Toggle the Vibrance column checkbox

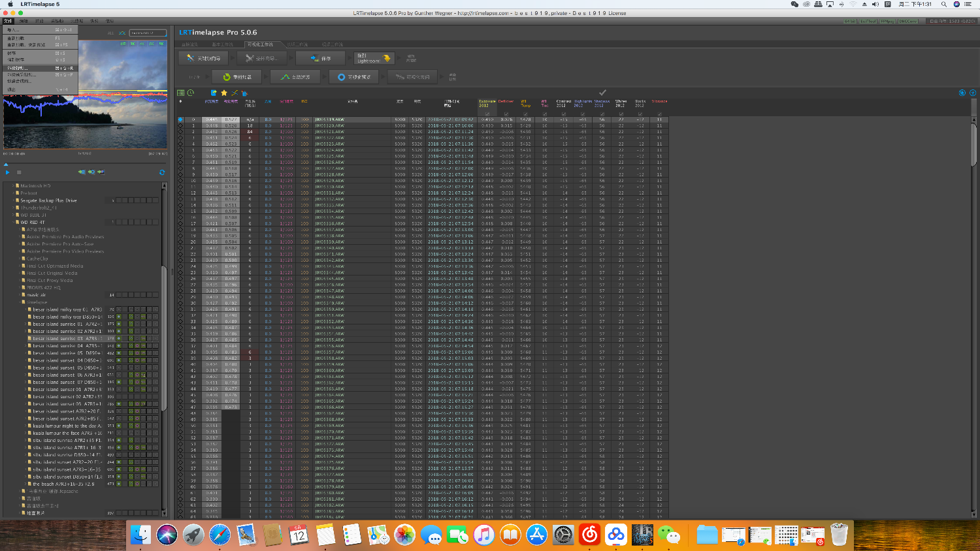click(659, 114)
